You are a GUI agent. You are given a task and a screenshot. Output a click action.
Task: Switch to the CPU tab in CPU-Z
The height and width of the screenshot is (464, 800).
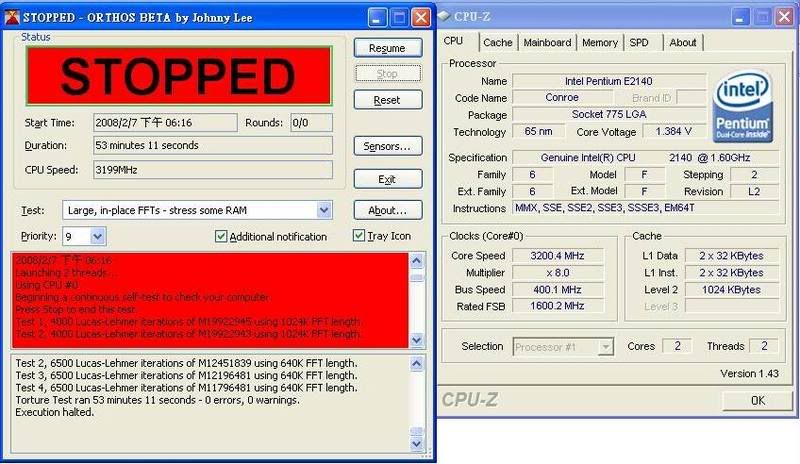tap(453, 41)
